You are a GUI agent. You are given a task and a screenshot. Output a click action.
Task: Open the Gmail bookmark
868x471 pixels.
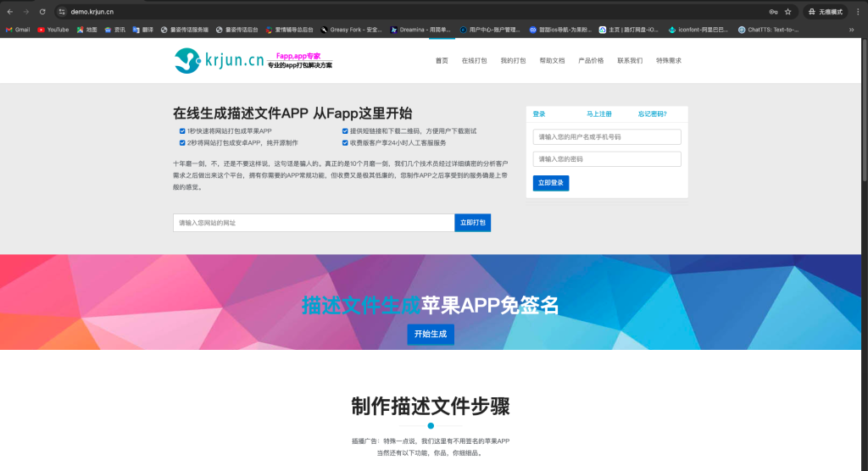click(x=18, y=30)
